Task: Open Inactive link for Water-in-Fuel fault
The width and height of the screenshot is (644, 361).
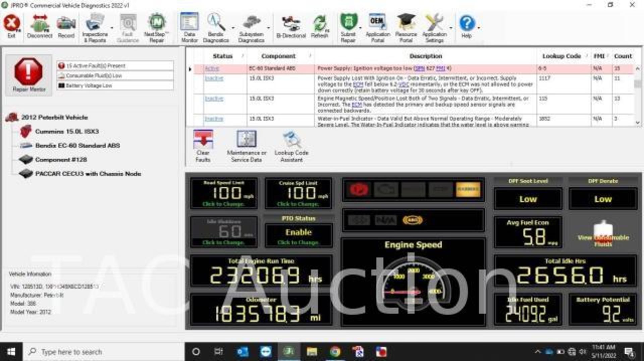Action: pos(214,119)
